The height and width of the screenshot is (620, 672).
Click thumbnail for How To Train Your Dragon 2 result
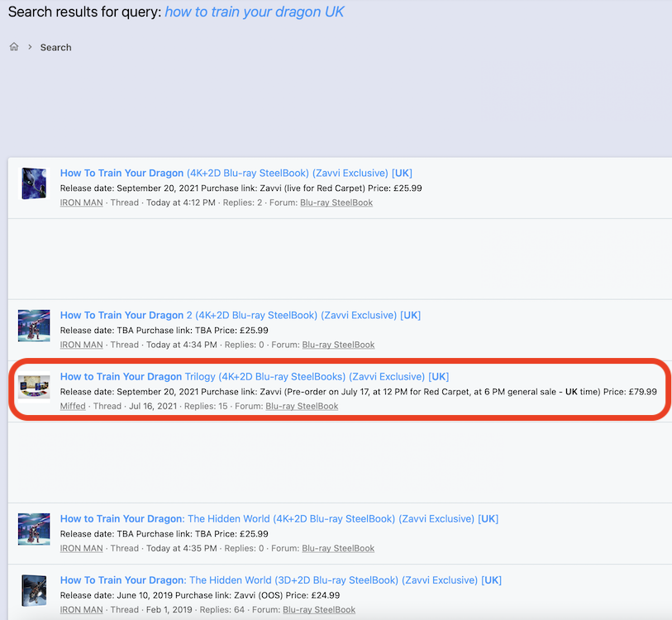(x=34, y=326)
